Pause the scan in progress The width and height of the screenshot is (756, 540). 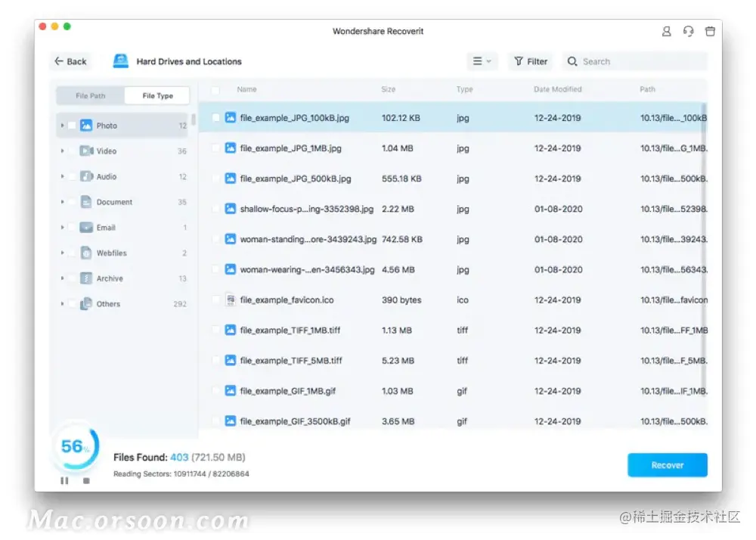64,481
